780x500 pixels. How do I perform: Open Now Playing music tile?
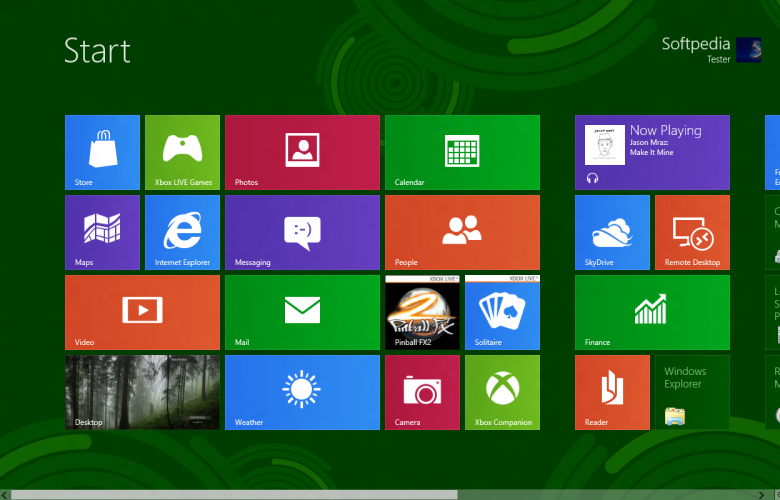(652, 152)
